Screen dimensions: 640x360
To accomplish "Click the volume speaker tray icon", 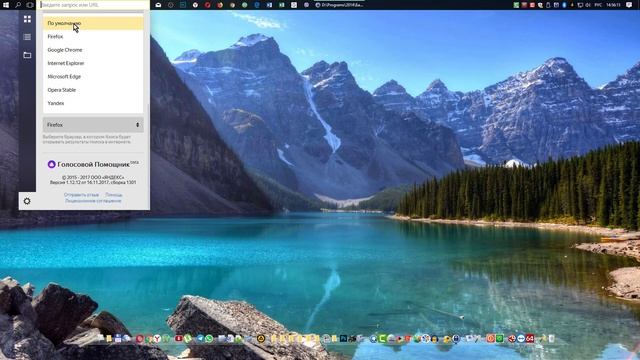I will click(587, 5).
